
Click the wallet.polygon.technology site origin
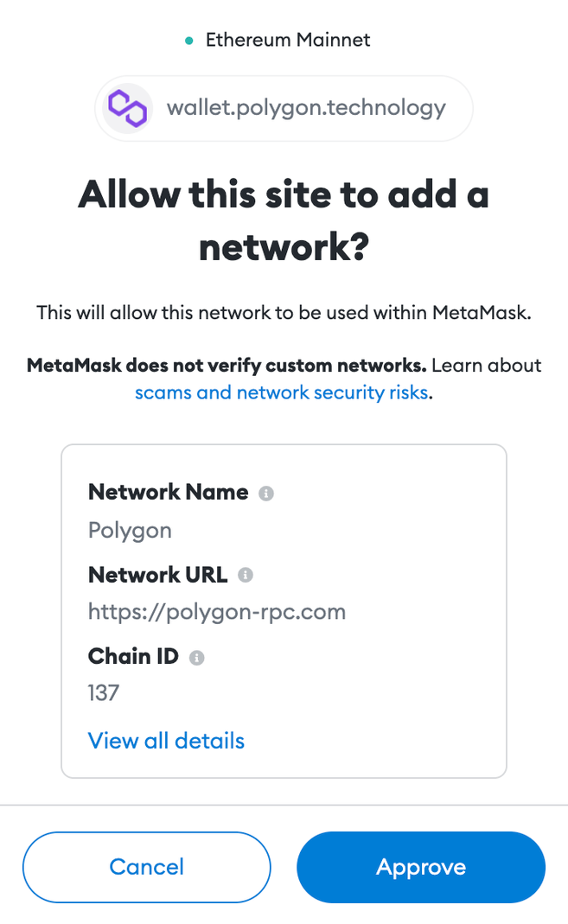[306, 108]
